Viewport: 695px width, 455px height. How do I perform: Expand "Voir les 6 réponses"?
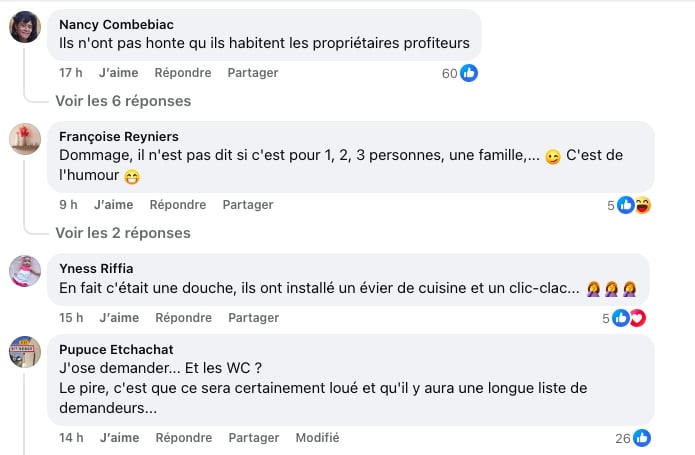(123, 101)
